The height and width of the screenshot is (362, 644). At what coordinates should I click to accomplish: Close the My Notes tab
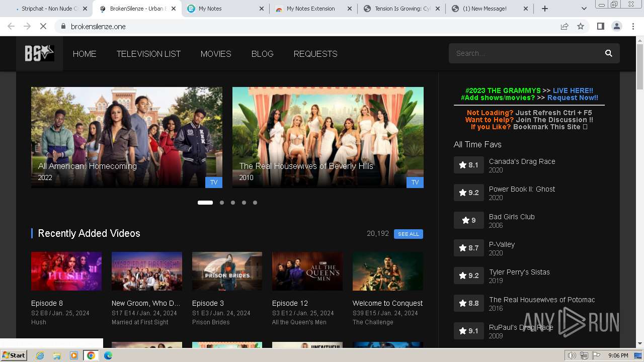pyautogui.click(x=262, y=9)
